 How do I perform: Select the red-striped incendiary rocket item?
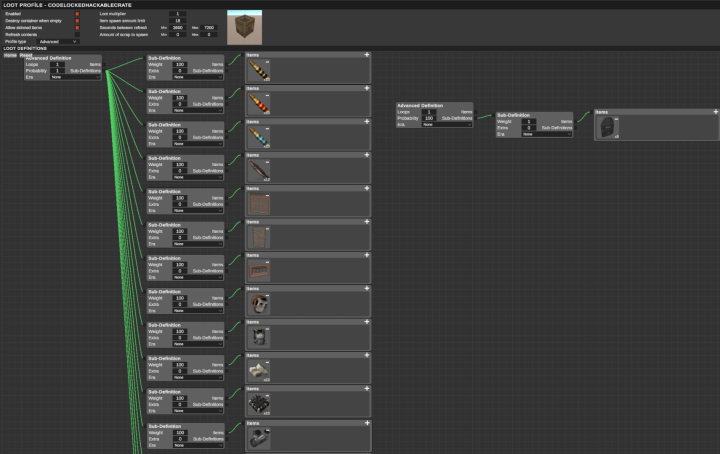(x=259, y=104)
